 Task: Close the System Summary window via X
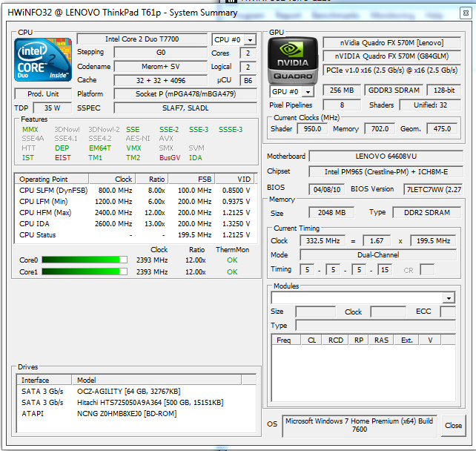tap(466, 13)
